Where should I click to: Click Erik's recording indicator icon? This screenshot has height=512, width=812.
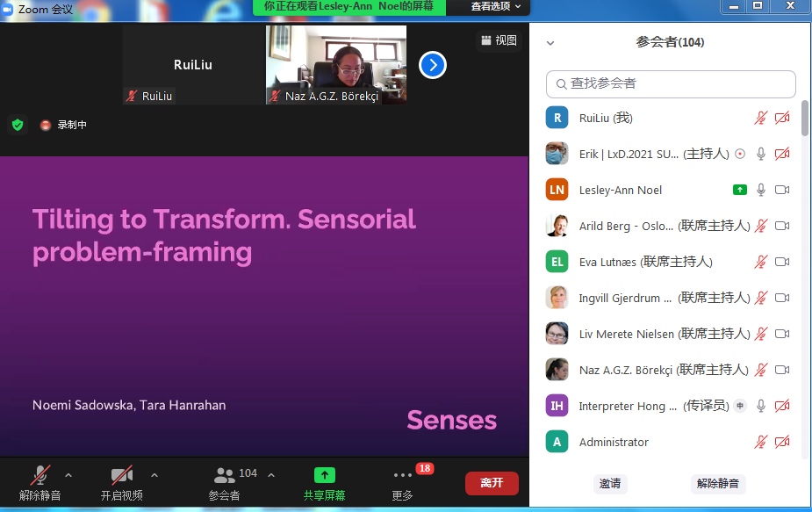tap(740, 154)
